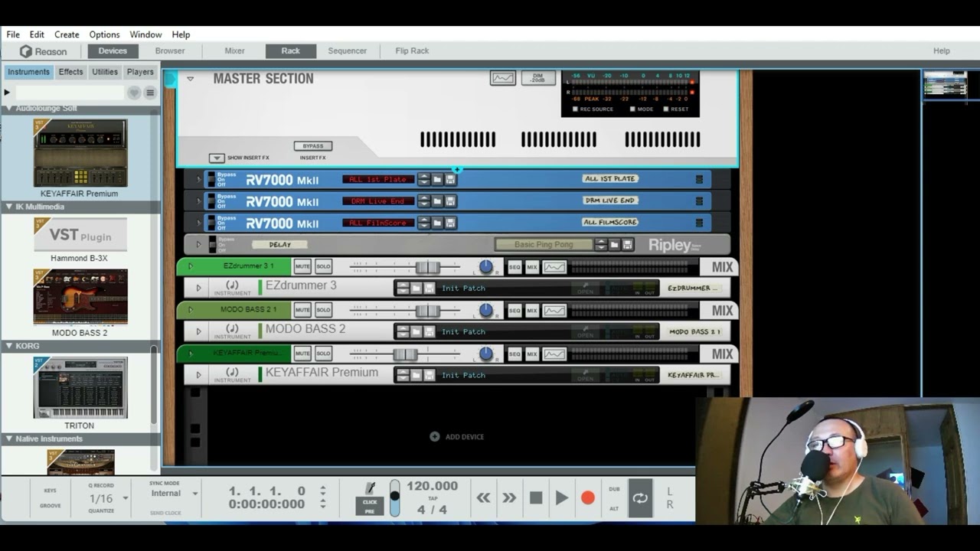Open the File menu

click(13, 34)
